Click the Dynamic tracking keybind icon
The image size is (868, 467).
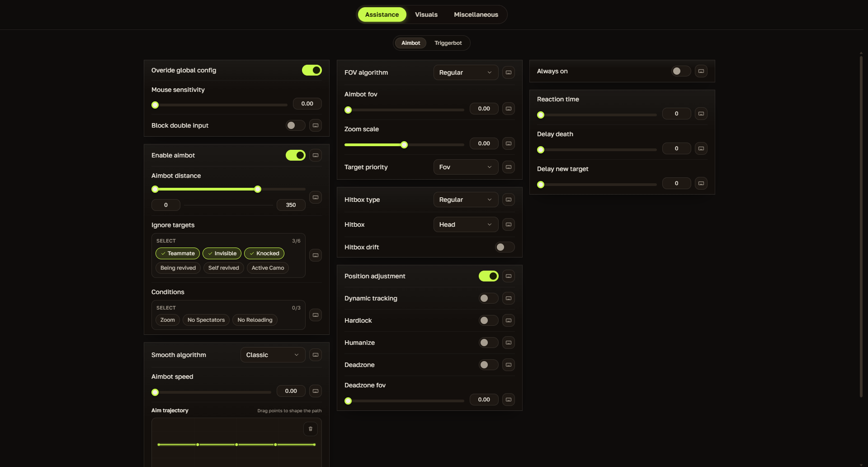(x=509, y=298)
